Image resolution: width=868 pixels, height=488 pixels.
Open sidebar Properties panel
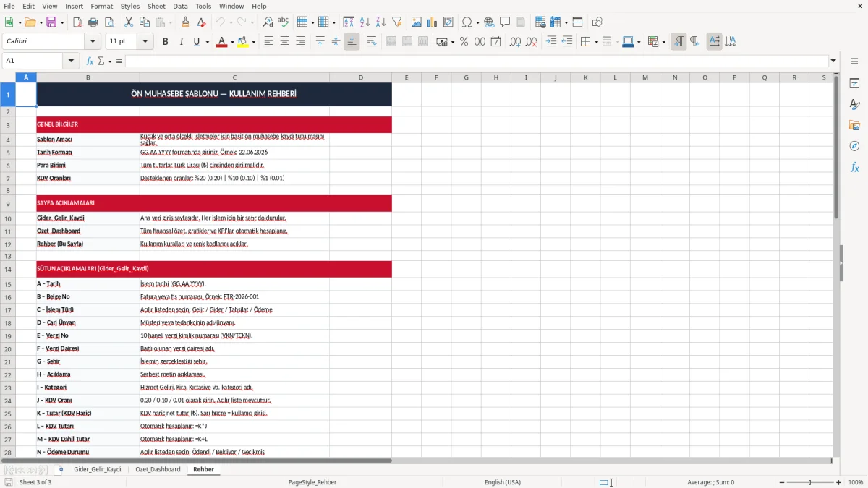pyautogui.click(x=854, y=83)
